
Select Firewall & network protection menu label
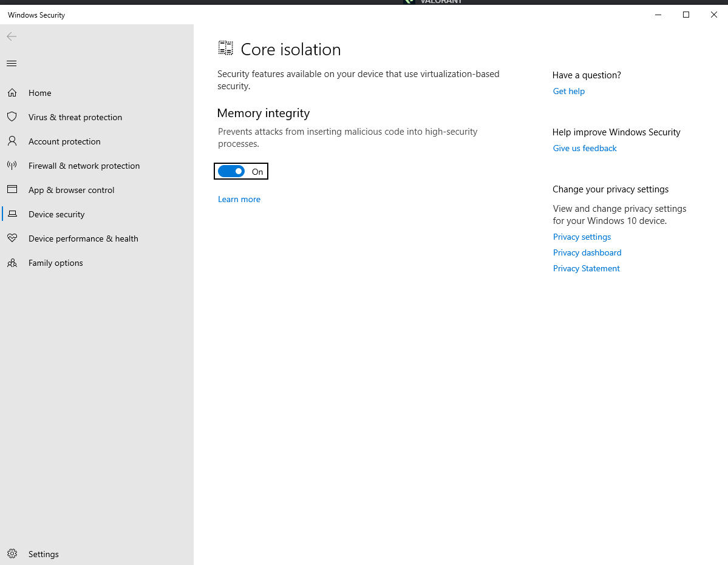(84, 166)
